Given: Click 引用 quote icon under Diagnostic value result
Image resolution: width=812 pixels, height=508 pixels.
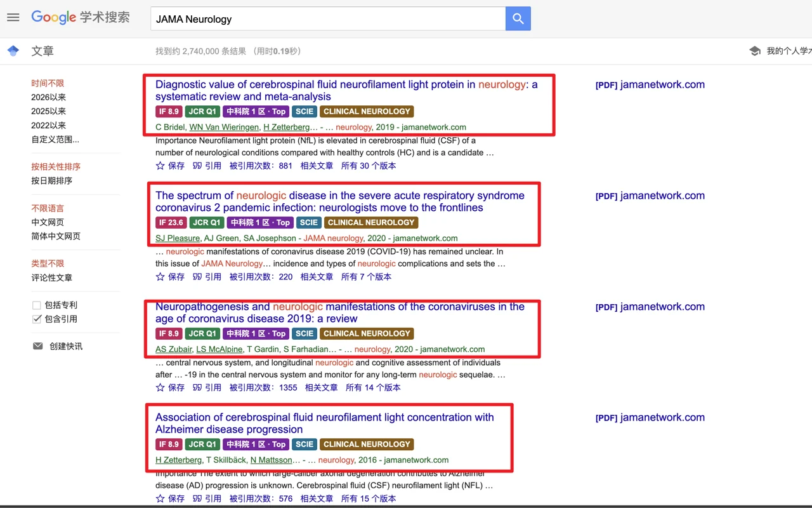Looking at the screenshot, I should [x=197, y=166].
